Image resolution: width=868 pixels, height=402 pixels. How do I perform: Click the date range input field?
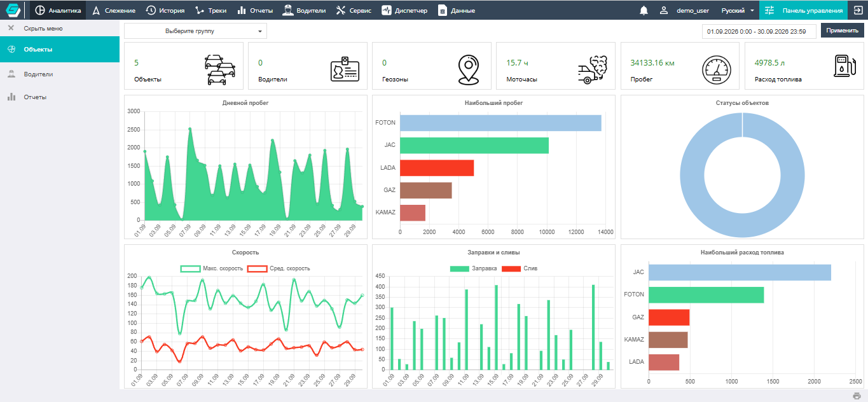759,31
